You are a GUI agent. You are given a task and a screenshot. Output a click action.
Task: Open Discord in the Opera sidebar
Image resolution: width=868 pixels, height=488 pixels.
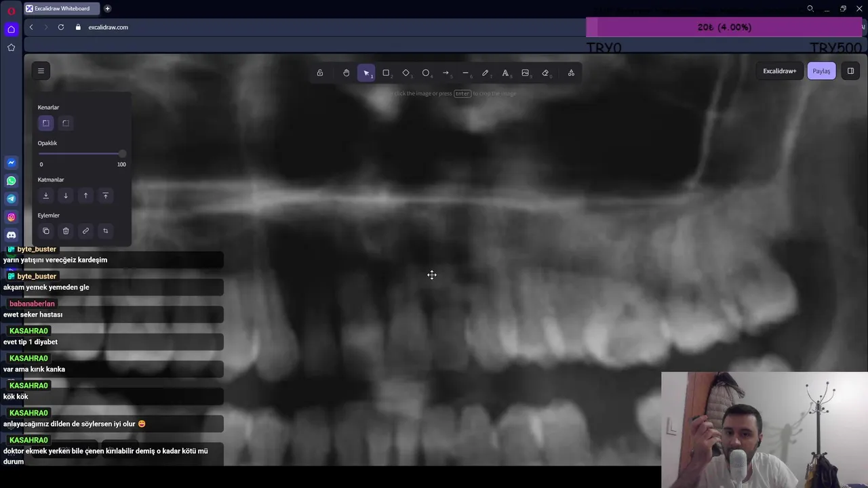tap(11, 235)
